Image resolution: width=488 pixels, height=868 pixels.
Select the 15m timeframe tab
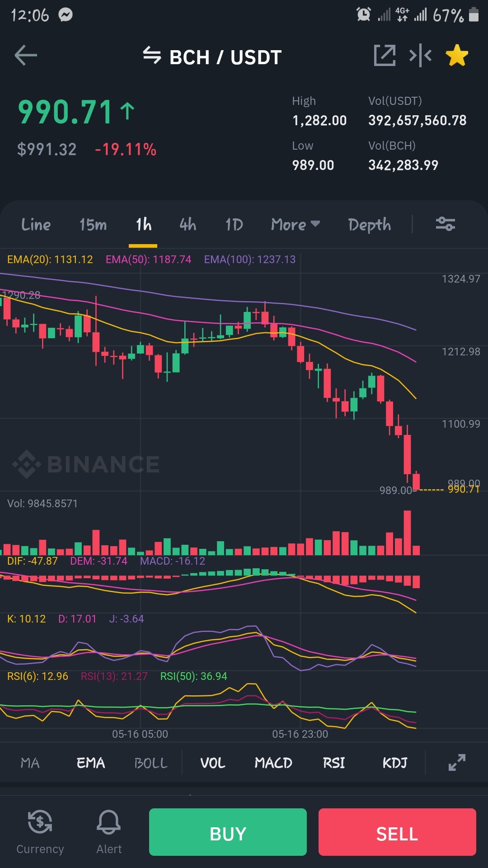click(x=93, y=224)
